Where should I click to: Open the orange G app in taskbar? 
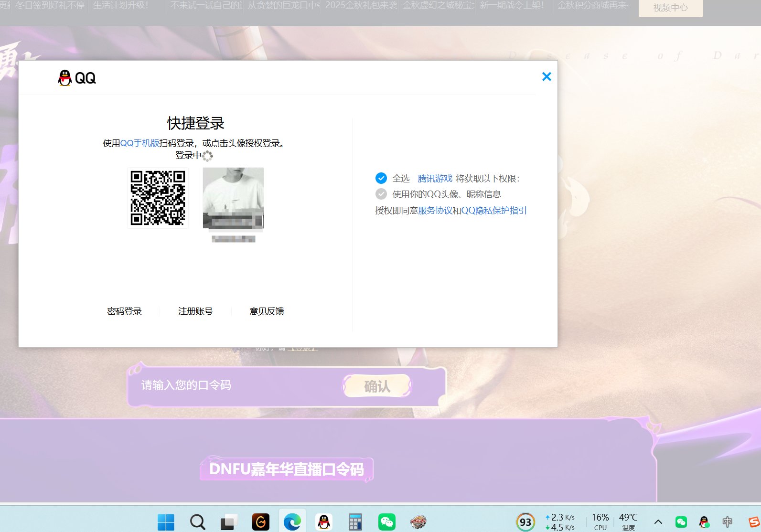pos(261,522)
